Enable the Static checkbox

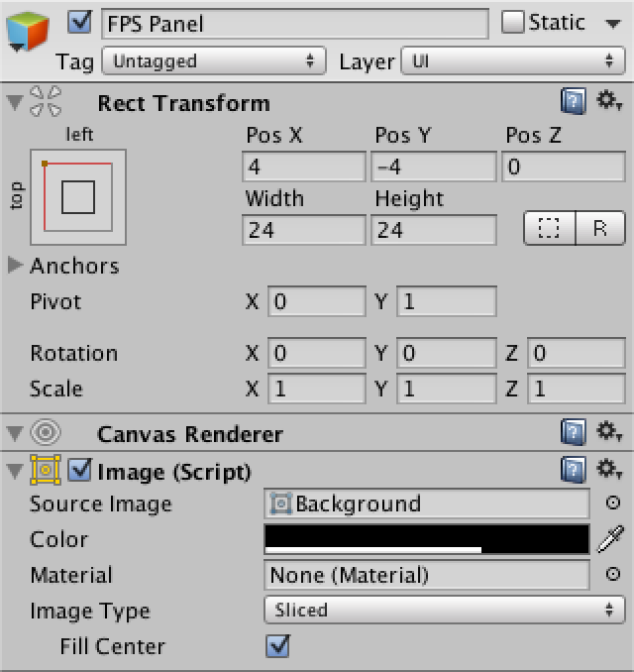click(x=513, y=22)
